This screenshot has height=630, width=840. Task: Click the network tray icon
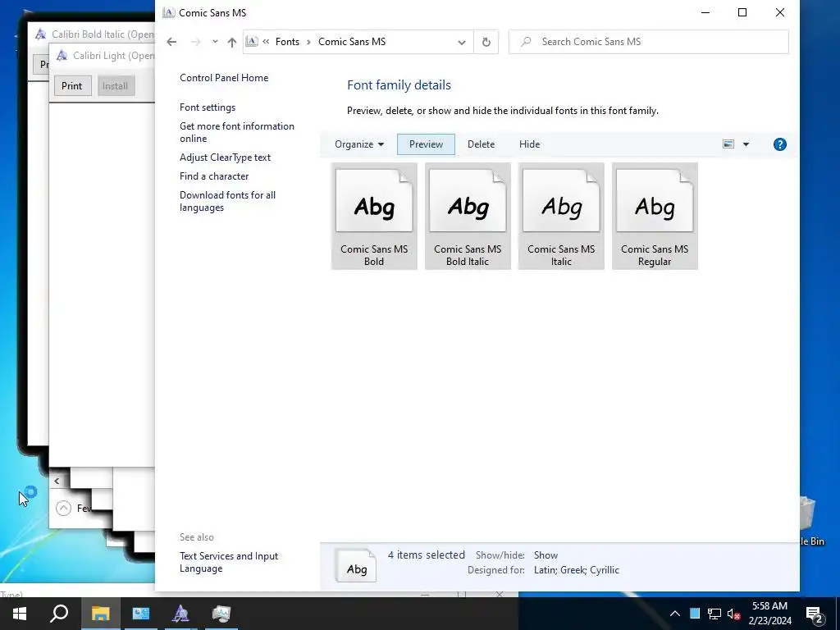[714, 614]
